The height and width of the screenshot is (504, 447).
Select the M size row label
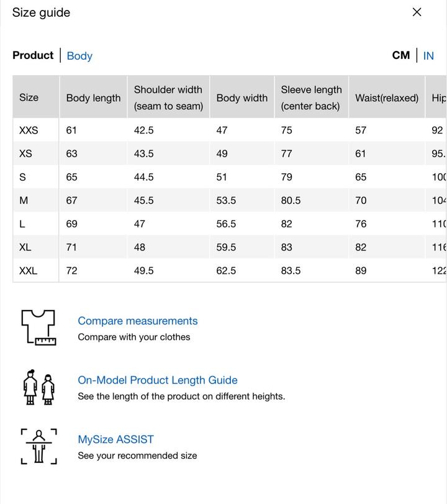pos(24,201)
